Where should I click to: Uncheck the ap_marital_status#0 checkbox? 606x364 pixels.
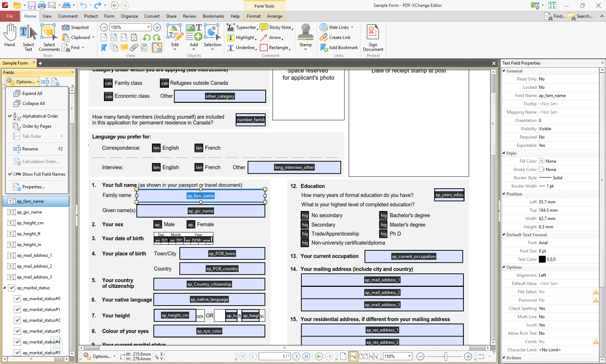17,299
